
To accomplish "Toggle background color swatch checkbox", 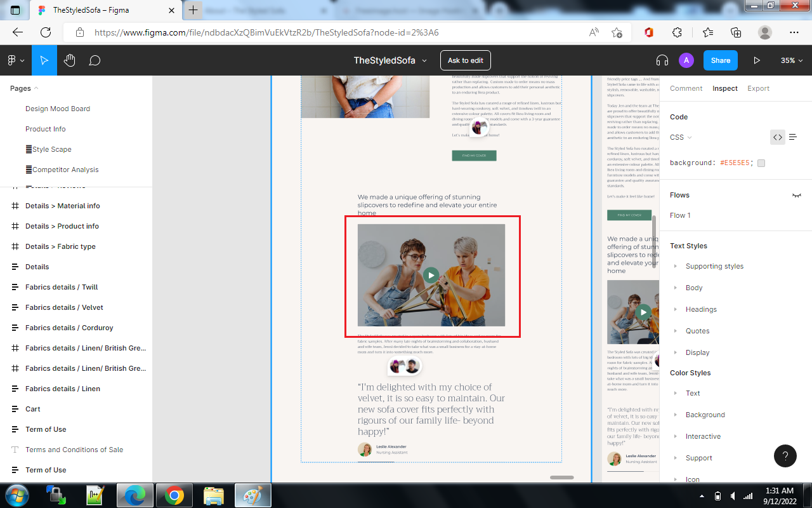I will pos(761,163).
